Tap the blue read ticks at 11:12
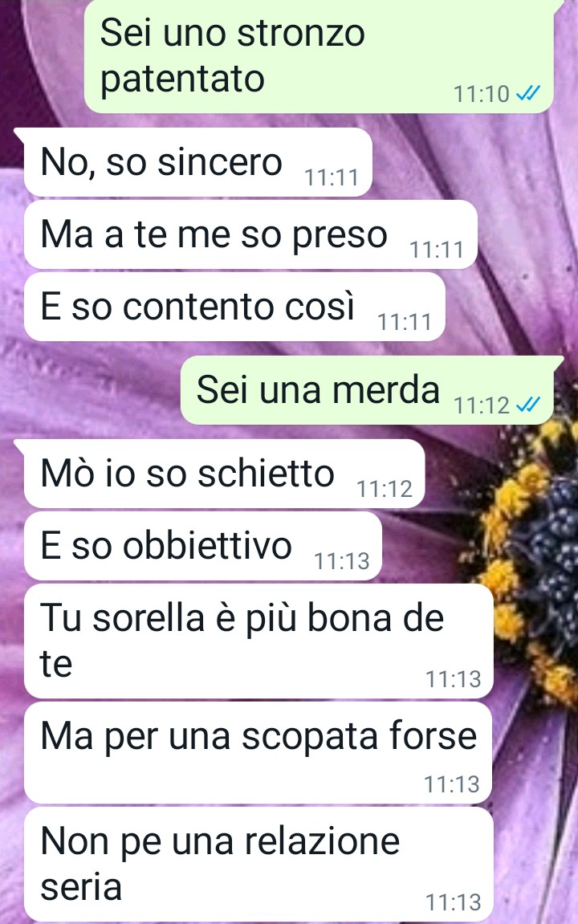 point(527,405)
